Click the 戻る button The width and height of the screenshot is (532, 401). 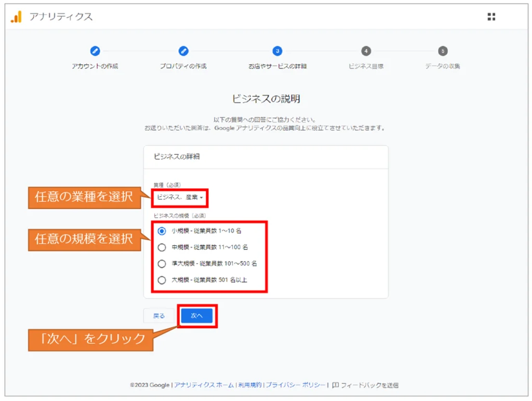(159, 316)
